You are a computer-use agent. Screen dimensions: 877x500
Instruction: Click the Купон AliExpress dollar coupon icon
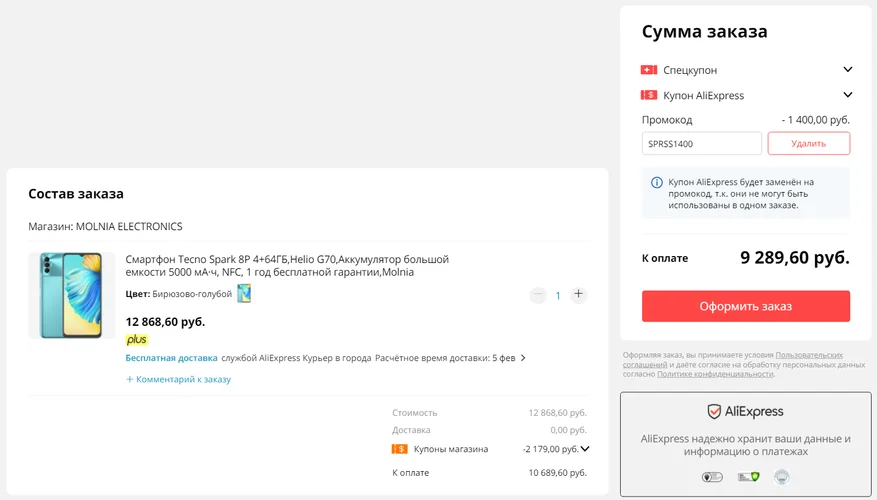pos(649,95)
